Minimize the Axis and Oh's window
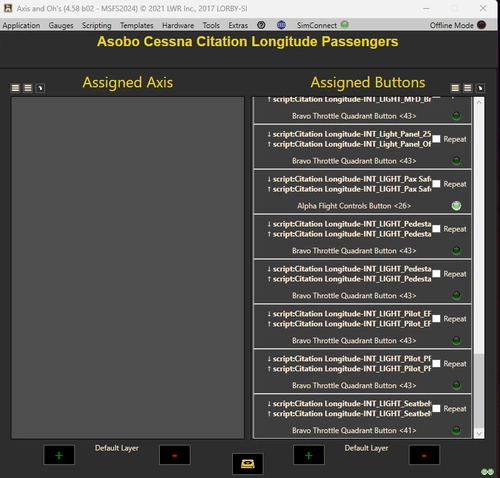Screen dimensions: 500x478 (426, 8)
